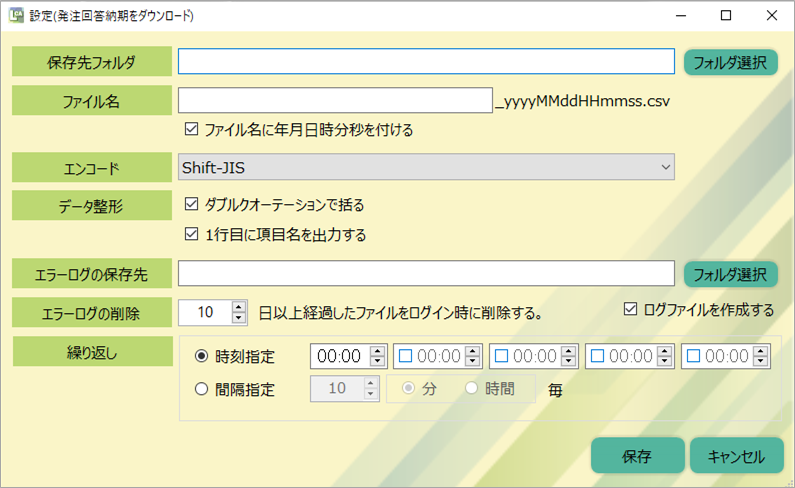Select the 間隔指定 radio button
The height and width of the screenshot is (488, 795).
202,389
